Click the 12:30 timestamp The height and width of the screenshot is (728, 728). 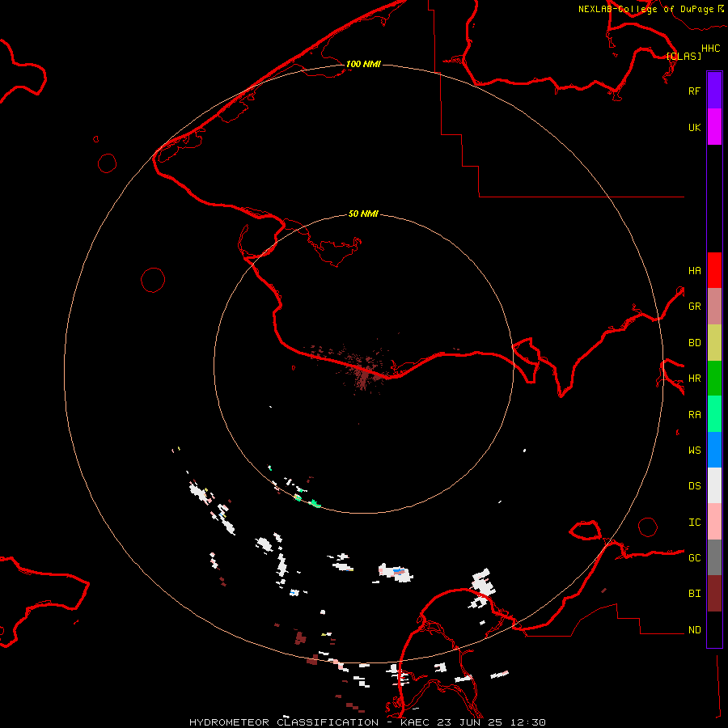[x=527, y=722]
